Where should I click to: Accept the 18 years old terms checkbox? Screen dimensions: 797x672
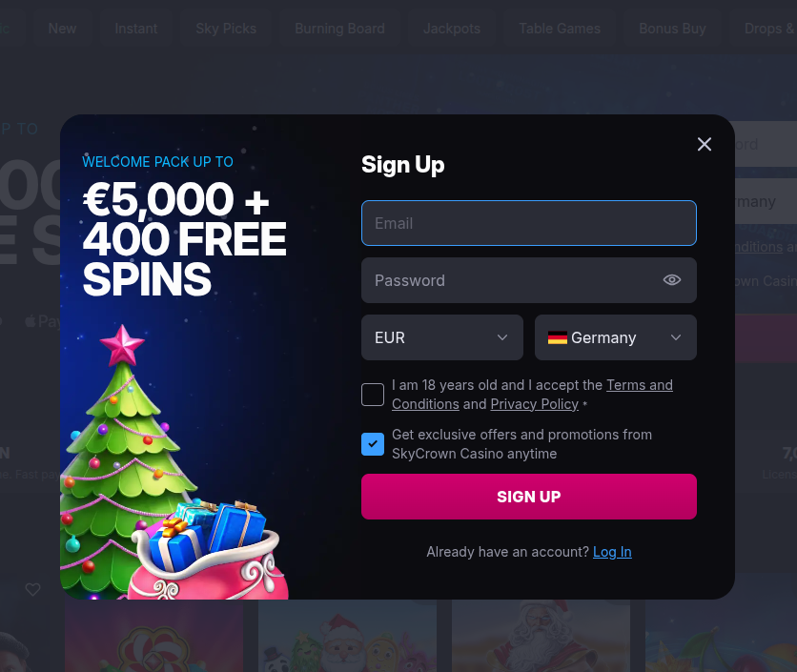pos(373,395)
